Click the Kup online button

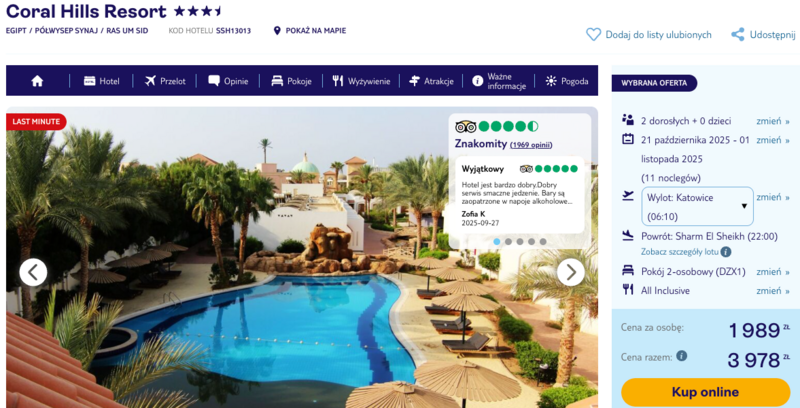pyautogui.click(x=705, y=392)
